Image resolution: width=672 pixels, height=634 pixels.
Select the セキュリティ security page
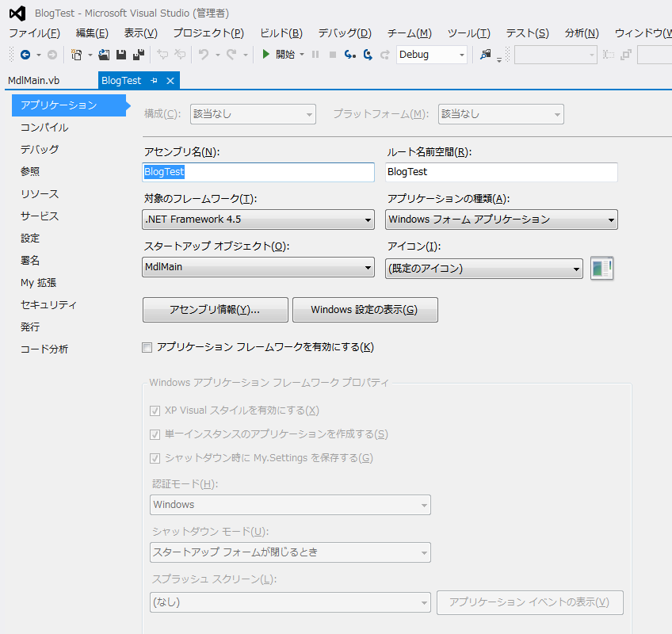point(48,305)
